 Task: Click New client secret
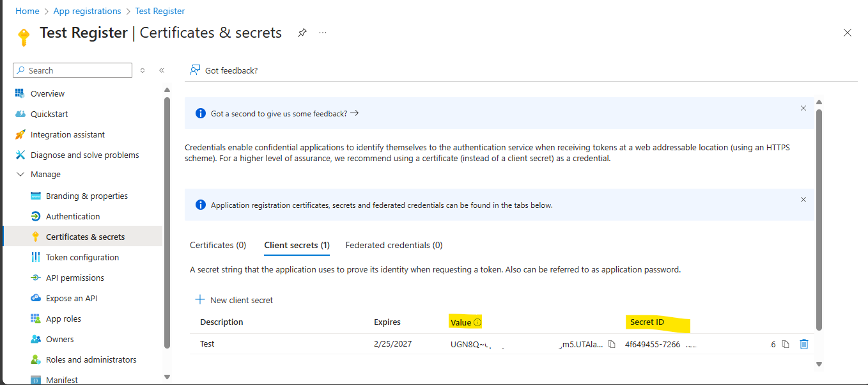pos(234,299)
